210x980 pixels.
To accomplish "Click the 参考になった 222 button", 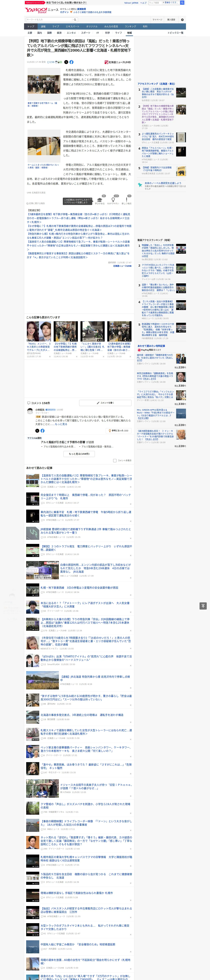I will (x=119, y=431).
